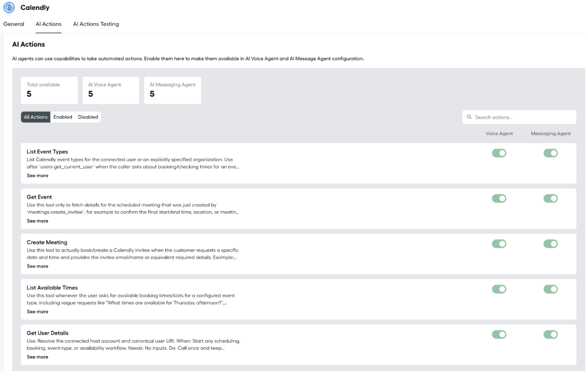Viewport: 588px width, 375px height.
Task: Disable Messaging Agent for Get Event
Action: click(550, 199)
